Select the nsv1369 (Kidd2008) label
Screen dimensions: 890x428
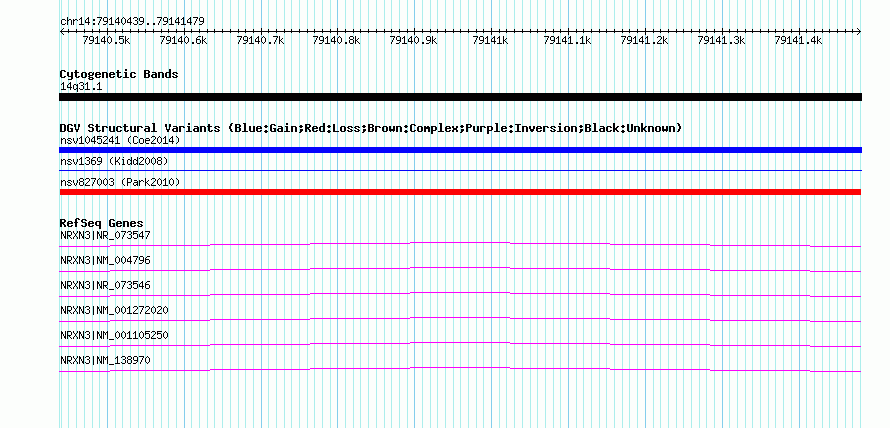click(x=114, y=162)
